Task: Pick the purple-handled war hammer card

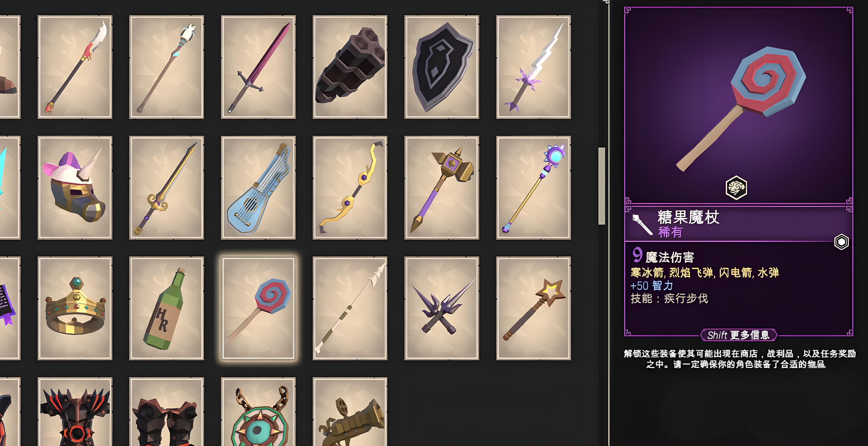Action: (441, 188)
